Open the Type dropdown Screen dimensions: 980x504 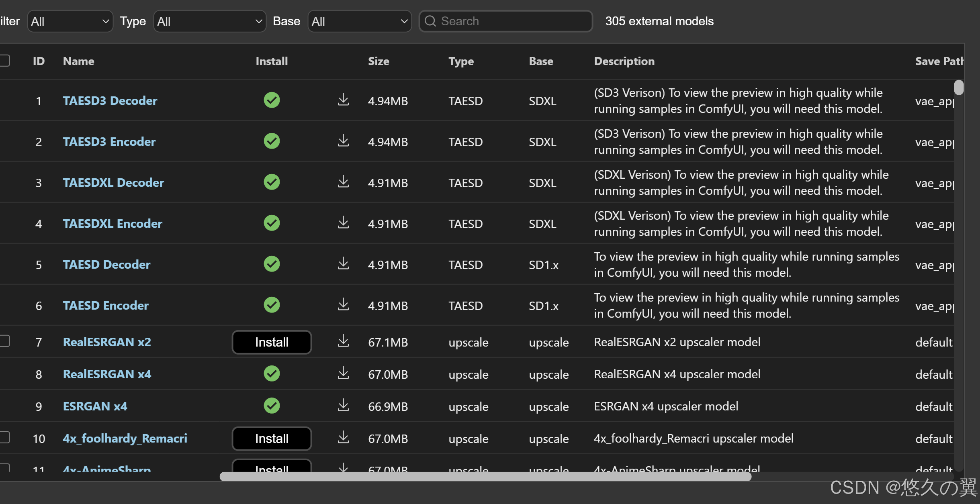tap(209, 21)
